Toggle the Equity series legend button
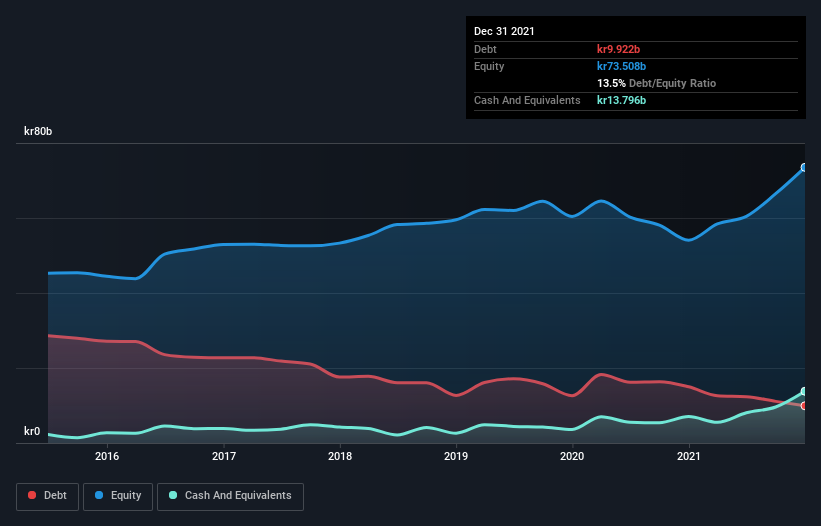Image resolution: width=821 pixels, height=526 pixels. pyautogui.click(x=118, y=496)
